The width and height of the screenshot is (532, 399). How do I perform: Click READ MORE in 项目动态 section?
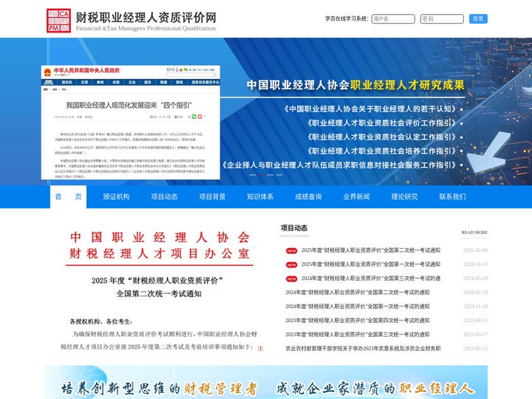pyautogui.click(x=474, y=233)
